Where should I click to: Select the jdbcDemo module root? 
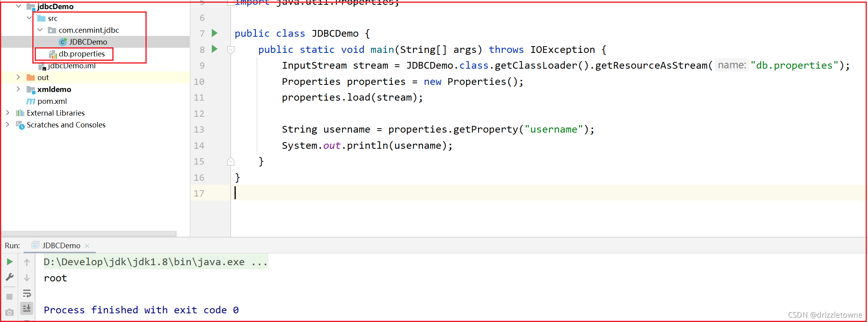coord(55,6)
